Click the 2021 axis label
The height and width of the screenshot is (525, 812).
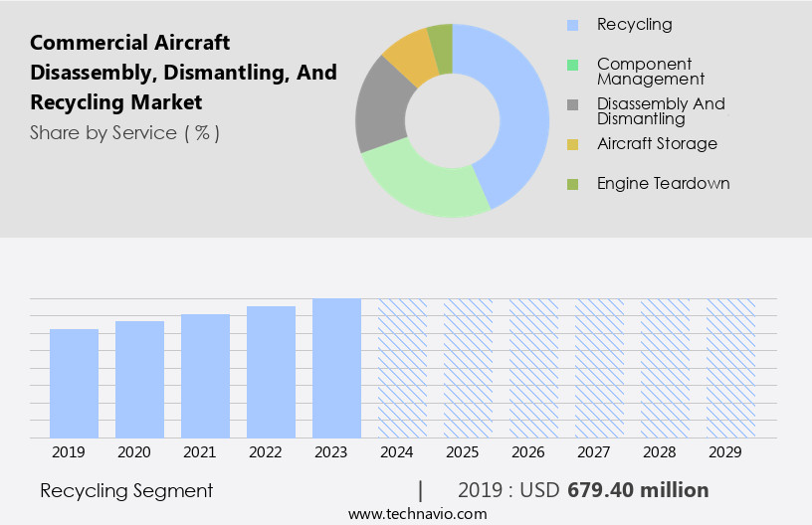point(199,452)
